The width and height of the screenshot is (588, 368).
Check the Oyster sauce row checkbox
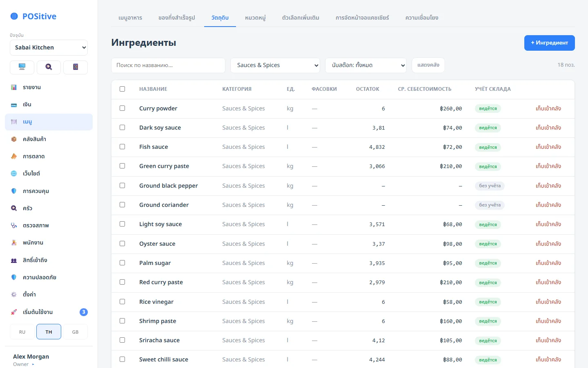coord(122,244)
